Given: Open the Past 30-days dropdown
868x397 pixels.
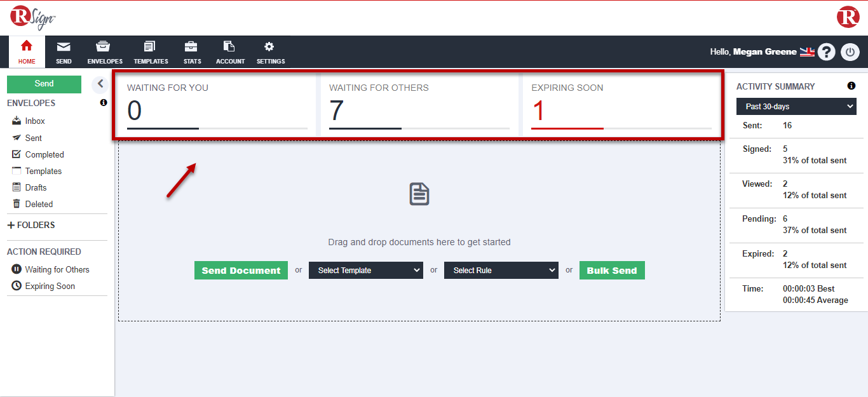Looking at the screenshot, I should click(x=796, y=106).
